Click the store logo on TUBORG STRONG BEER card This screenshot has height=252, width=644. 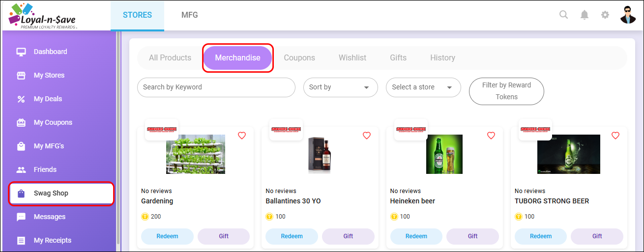535,130
